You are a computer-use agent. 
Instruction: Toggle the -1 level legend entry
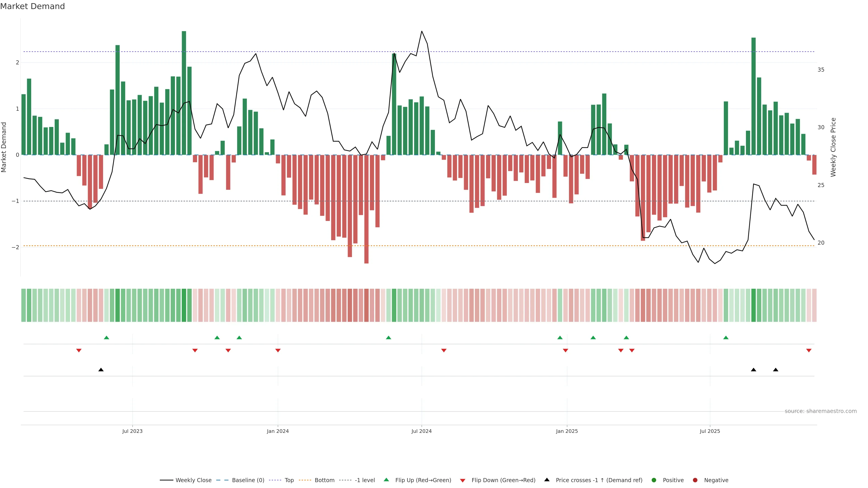[x=365, y=480]
